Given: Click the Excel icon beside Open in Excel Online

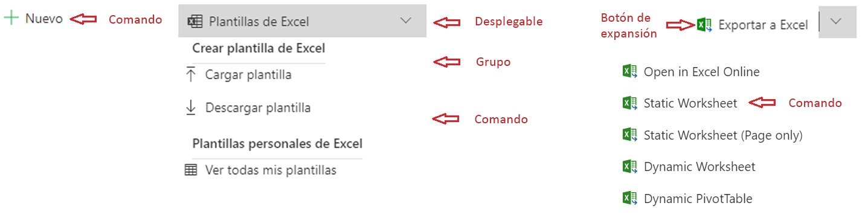Looking at the screenshot, I should (x=630, y=71).
